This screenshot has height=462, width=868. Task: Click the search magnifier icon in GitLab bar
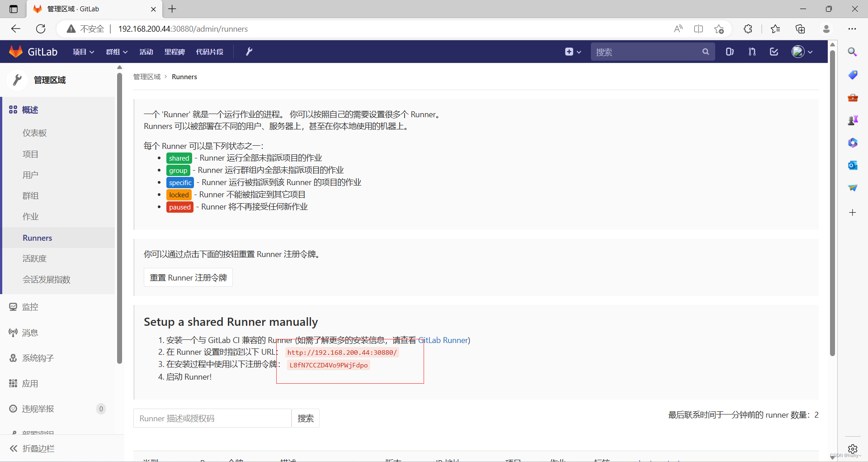[x=705, y=52]
